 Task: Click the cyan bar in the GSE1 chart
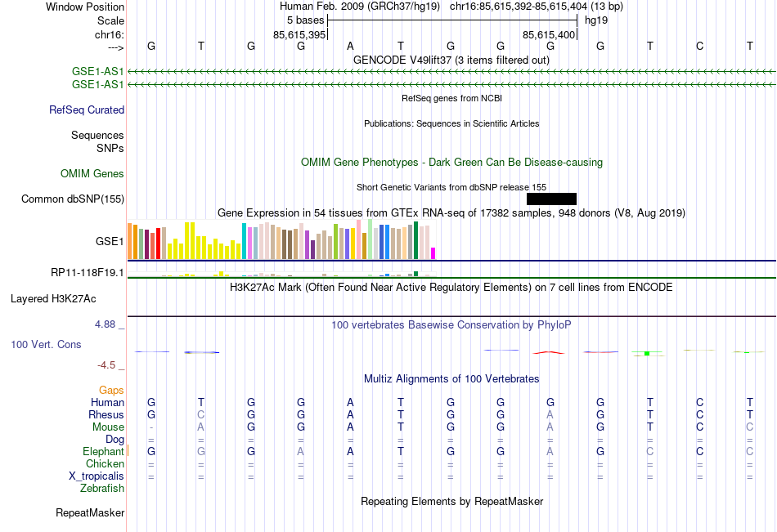(244, 241)
